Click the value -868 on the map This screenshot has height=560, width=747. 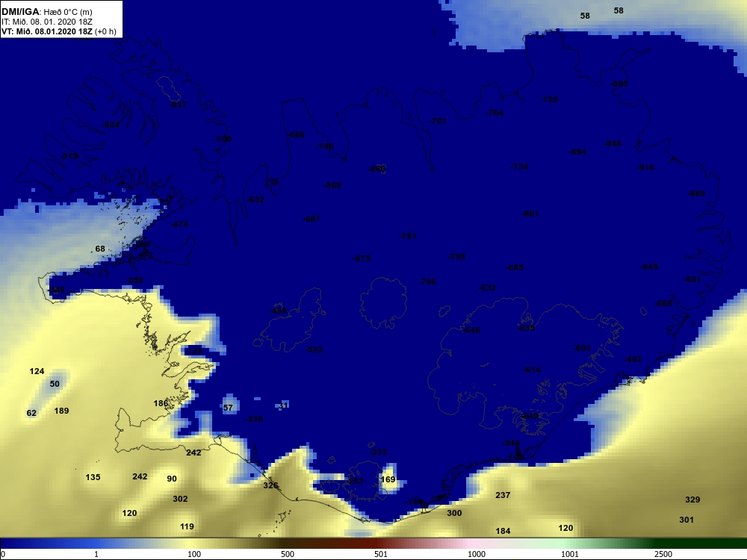[333, 185]
